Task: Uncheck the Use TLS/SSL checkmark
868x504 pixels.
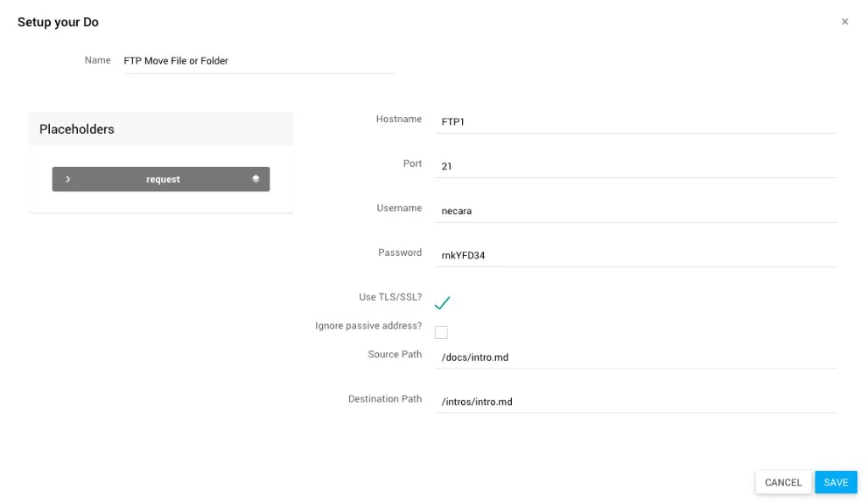Action: point(442,302)
